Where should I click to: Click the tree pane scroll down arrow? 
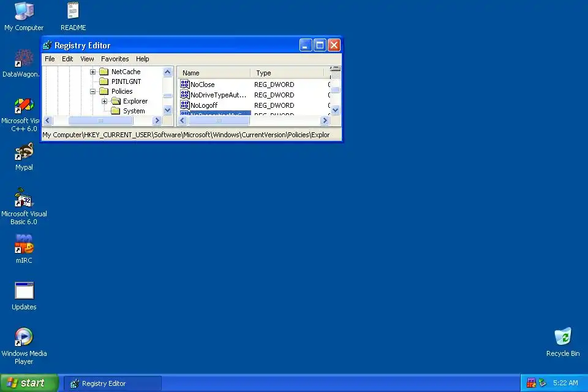tap(168, 110)
